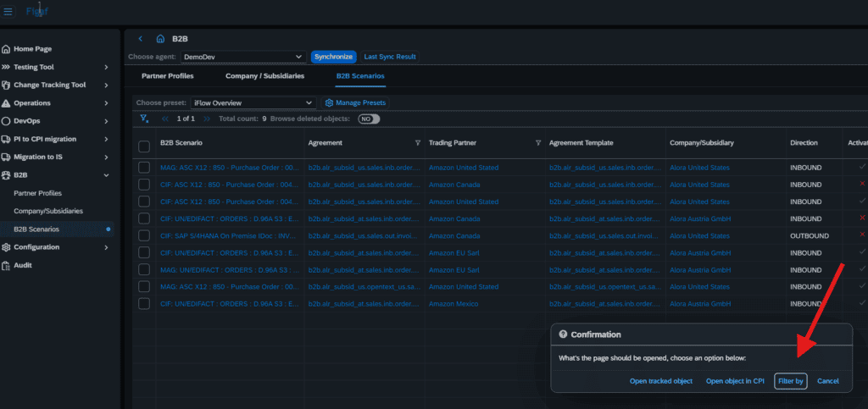Switch to the Company / Subsidiaries tab
Viewport: 868px width, 409px height.
click(264, 76)
